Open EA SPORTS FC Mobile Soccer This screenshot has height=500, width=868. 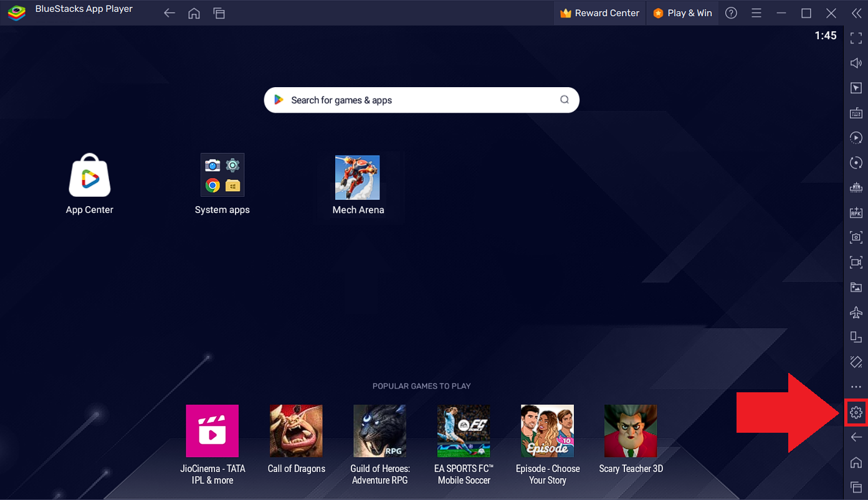tap(464, 445)
